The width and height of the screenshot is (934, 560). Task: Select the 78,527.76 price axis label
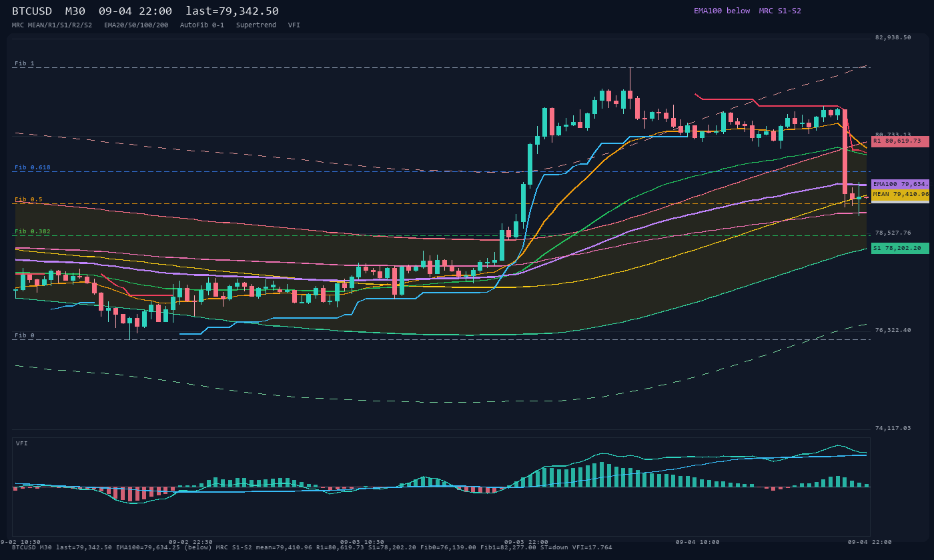pyautogui.click(x=893, y=233)
